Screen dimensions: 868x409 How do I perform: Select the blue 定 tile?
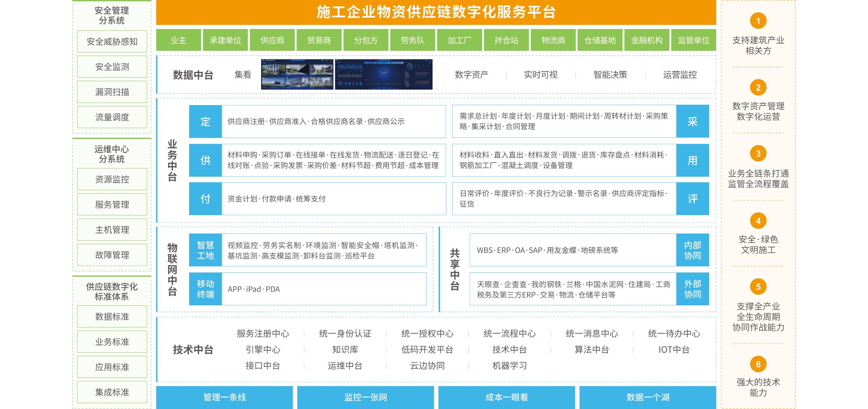pyautogui.click(x=205, y=121)
